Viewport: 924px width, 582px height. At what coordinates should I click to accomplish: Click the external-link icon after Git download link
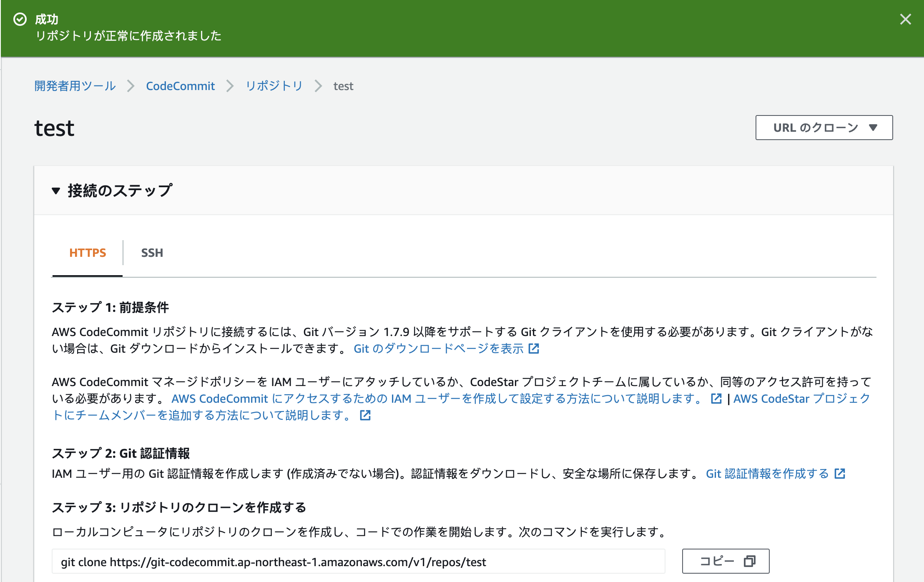click(534, 349)
